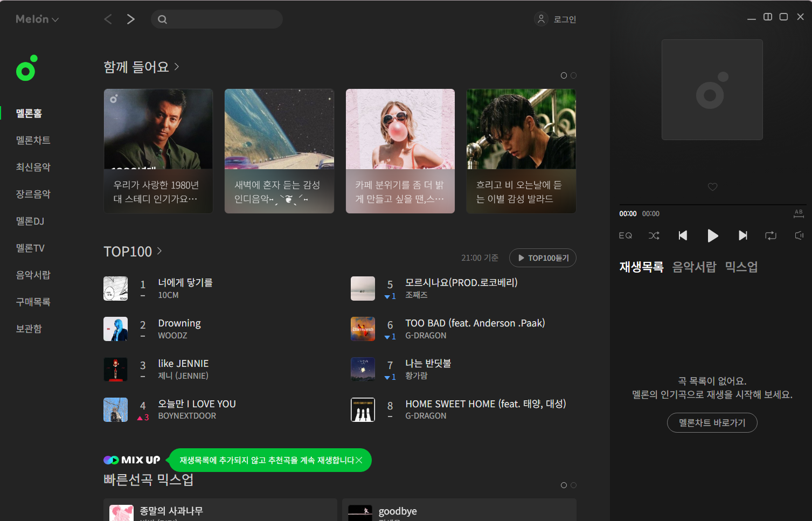Select second page dot of 함께 들어요
This screenshot has height=521, width=812.
pyautogui.click(x=573, y=75)
